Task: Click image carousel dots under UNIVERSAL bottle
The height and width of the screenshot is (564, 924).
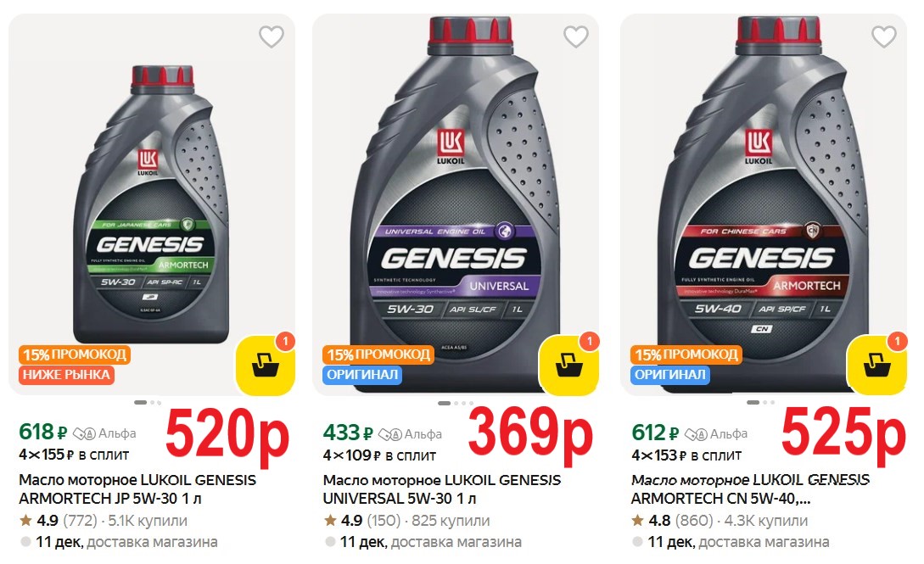Action: tap(456, 403)
